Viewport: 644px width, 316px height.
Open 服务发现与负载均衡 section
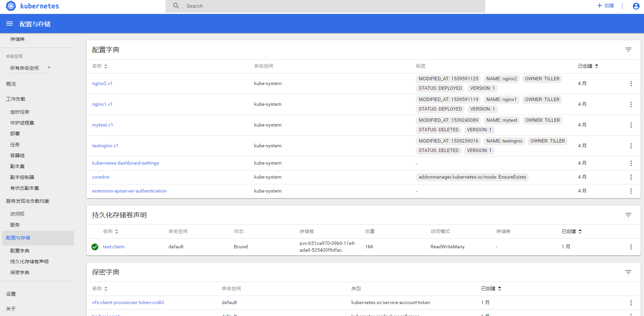coord(28,201)
